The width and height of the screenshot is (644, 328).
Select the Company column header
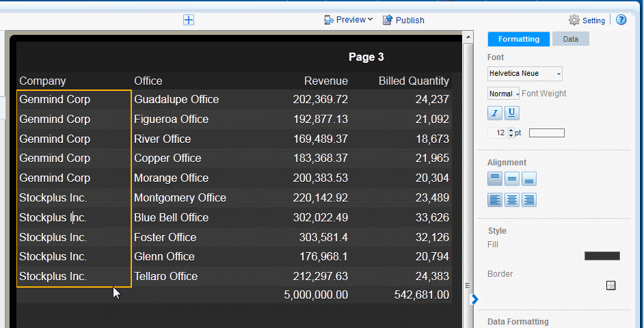pyautogui.click(x=42, y=81)
